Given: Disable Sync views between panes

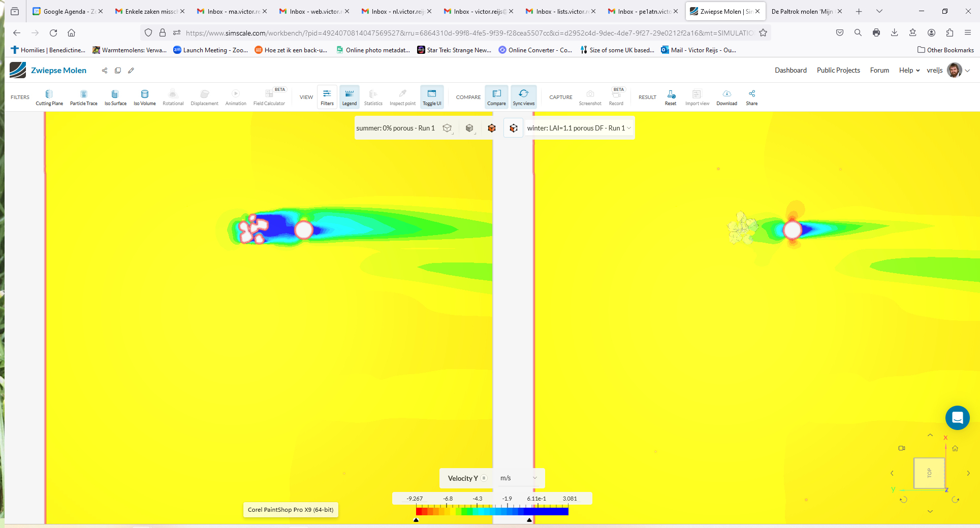Looking at the screenshot, I should [523, 96].
